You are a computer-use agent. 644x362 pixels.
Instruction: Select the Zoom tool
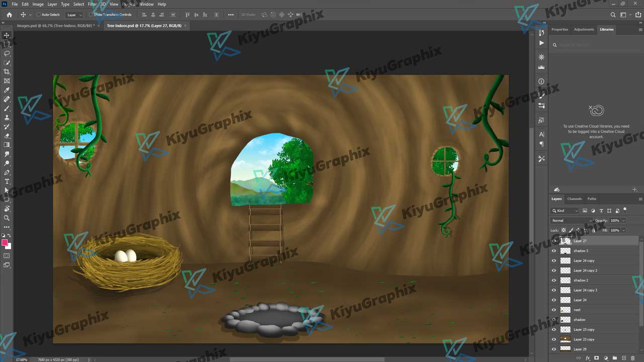click(x=7, y=218)
